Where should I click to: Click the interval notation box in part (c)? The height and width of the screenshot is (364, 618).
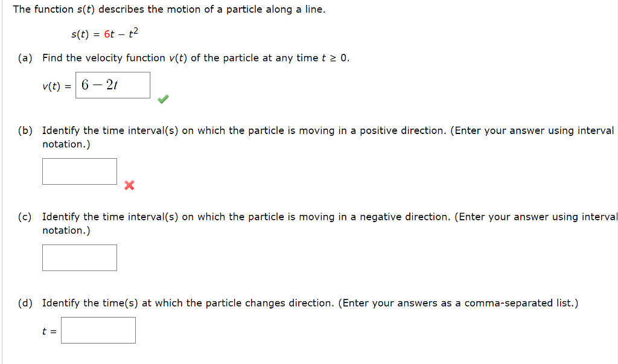point(79,257)
